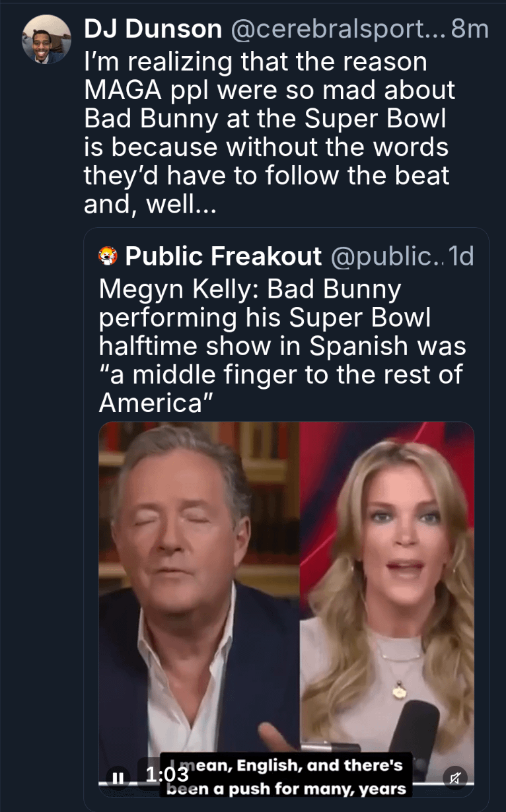The image size is (506, 812).
Task: Open DJ Dunson's display name link
Action: coord(153,29)
